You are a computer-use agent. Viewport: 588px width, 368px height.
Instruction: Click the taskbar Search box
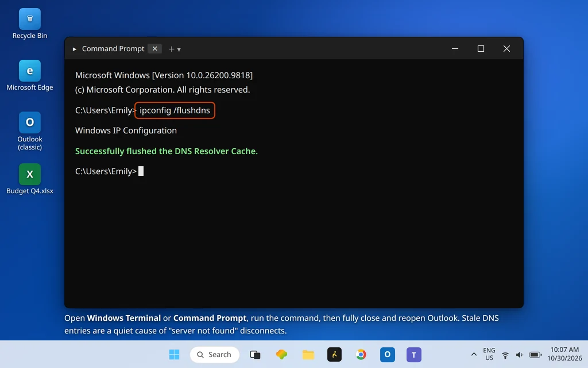click(x=215, y=354)
